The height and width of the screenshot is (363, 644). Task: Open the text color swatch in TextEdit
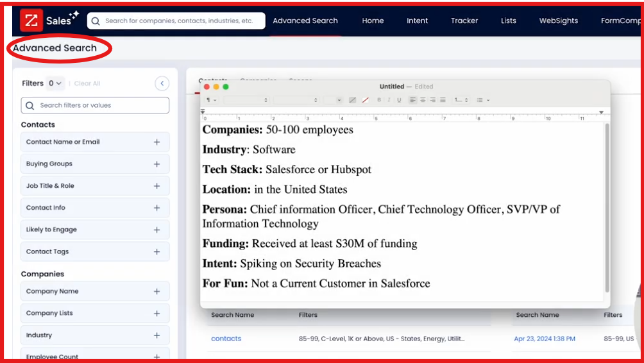tap(352, 100)
